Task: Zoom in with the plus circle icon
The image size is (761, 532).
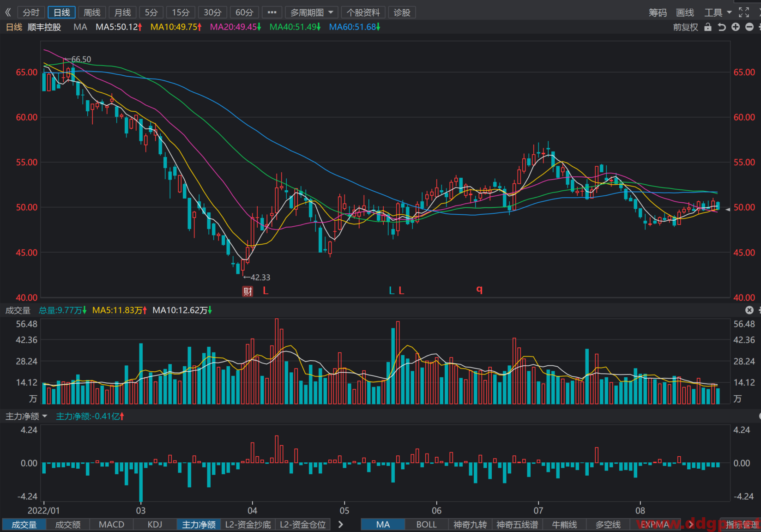Action: [x=736, y=27]
